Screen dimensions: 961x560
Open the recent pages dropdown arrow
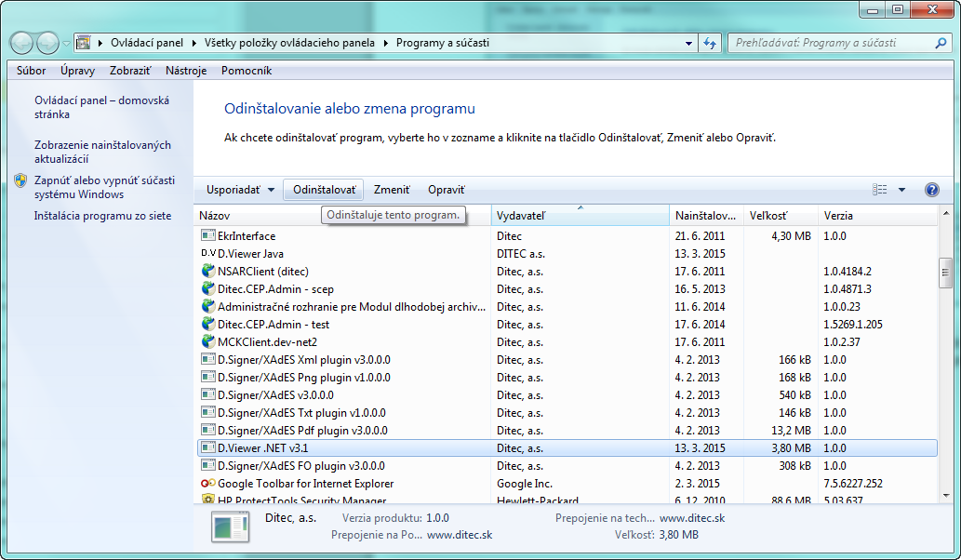(66, 44)
